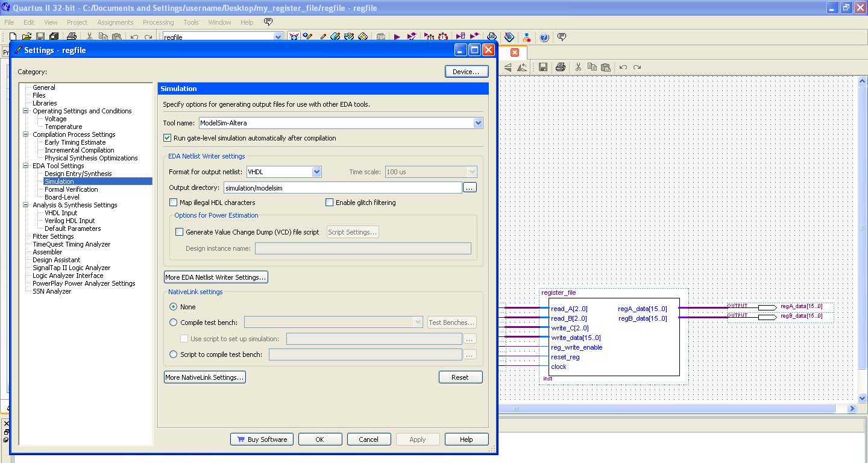Open the regfile project dropdown in toolbar
Image resolution: width=868 pixels, height=463 pixels.
[x=278, y=37]
